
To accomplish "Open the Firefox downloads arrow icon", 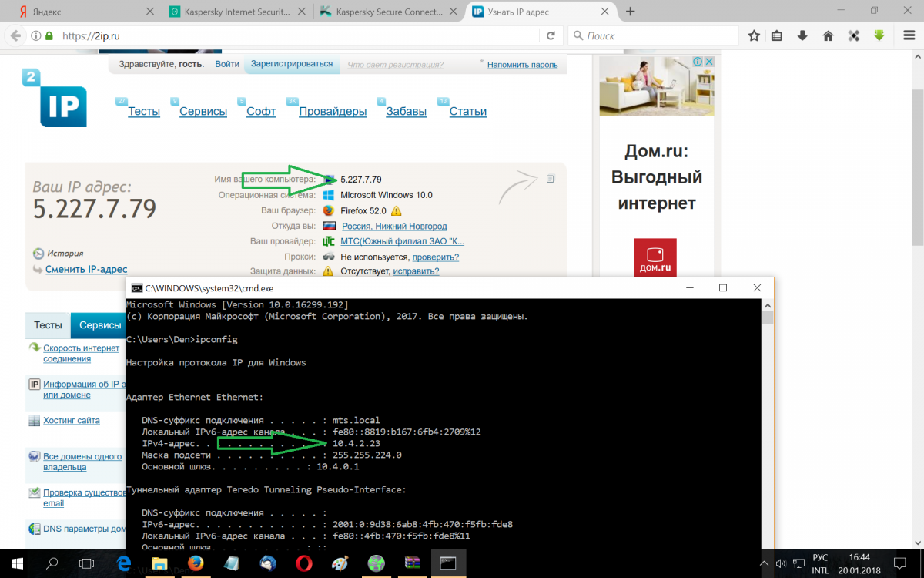I will coord(802,35).
